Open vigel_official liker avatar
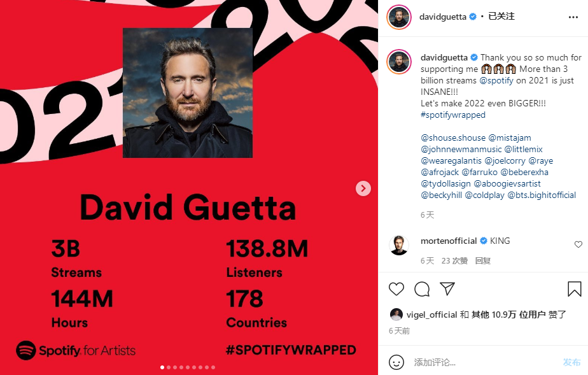588x375 pixels. coord(396,315)
